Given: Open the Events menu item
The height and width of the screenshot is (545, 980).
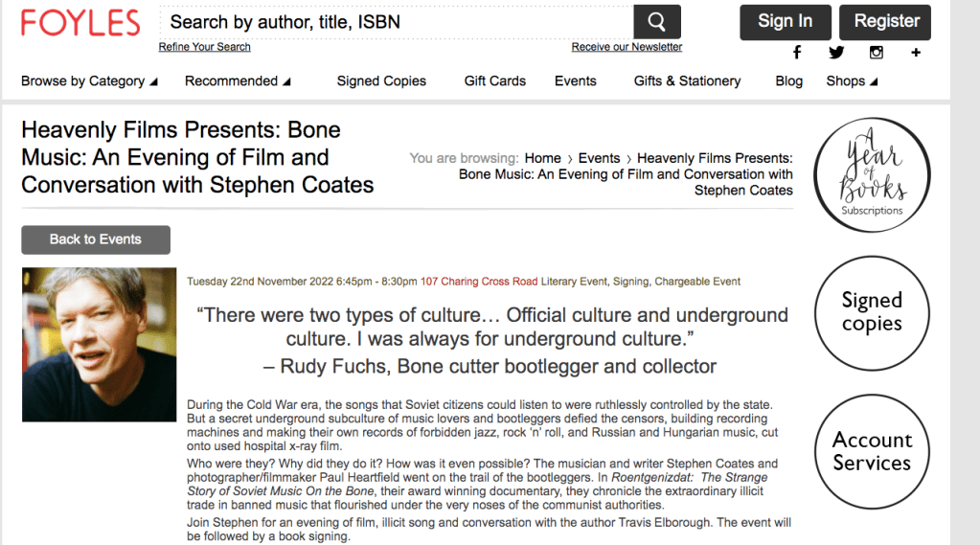Looking at the screenshot, I should tap(576, 81).
